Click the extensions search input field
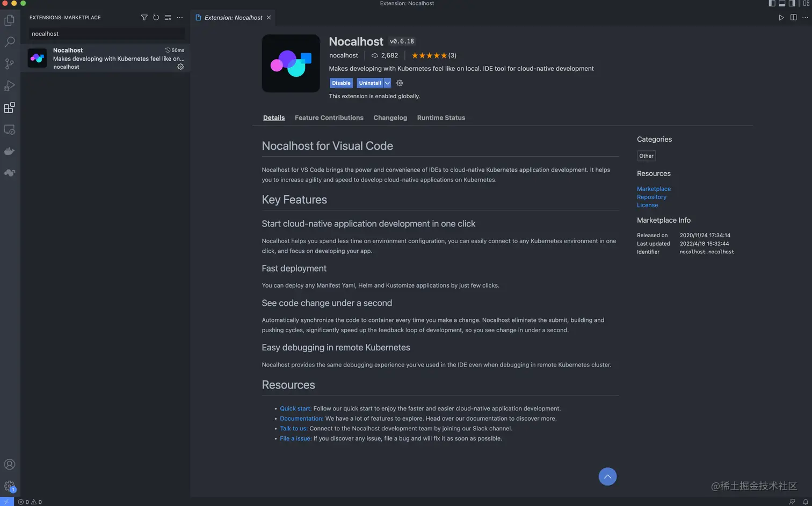Screen dimensions: 812x506 [106, 34]
